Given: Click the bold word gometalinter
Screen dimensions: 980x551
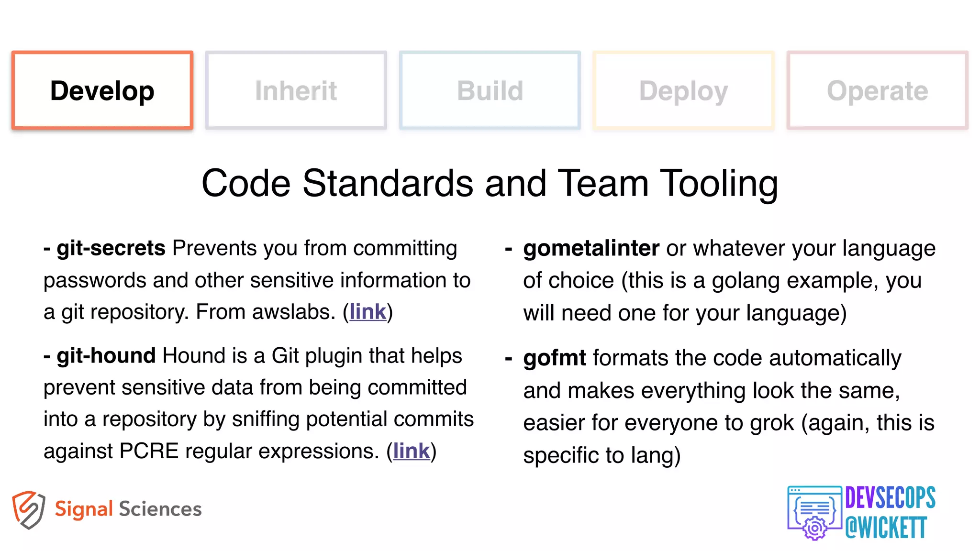Looking at the screenshot, I should [x=591, y=249].
